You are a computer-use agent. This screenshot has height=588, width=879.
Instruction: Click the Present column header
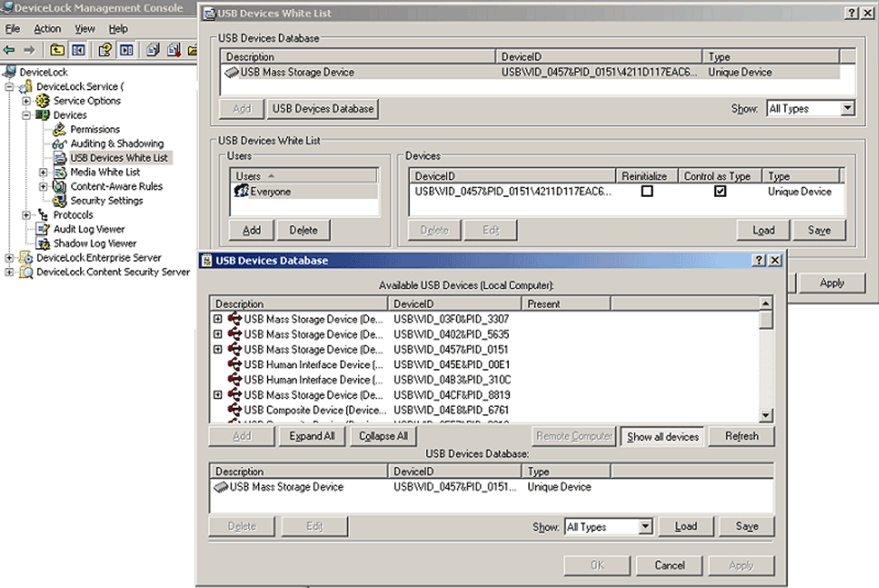pyautogui.click(x=566, y=304)
